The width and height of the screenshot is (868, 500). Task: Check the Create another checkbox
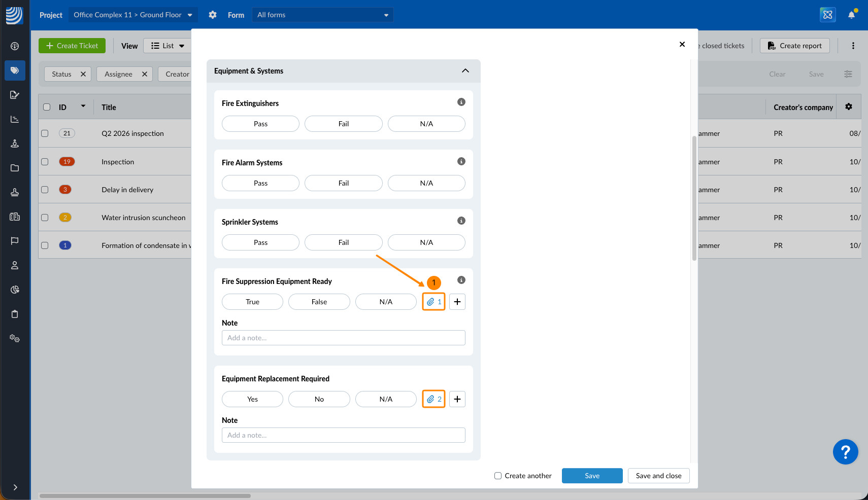[498, 476]
